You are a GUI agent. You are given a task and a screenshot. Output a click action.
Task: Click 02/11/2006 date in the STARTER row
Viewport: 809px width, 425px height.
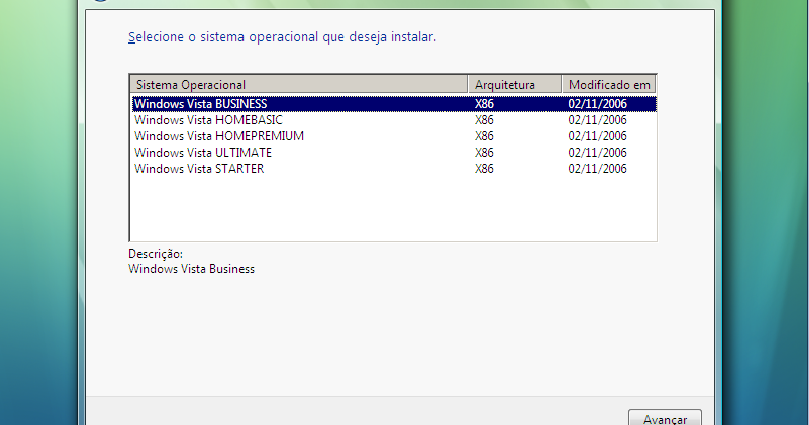coord(597,169)
